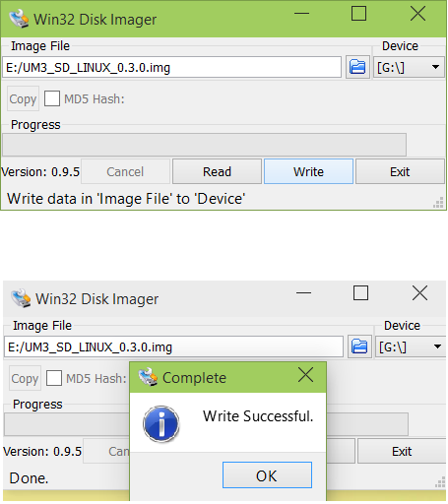Close the Complete dialog with X
This screenshot has width=448, height=504.
305,375
